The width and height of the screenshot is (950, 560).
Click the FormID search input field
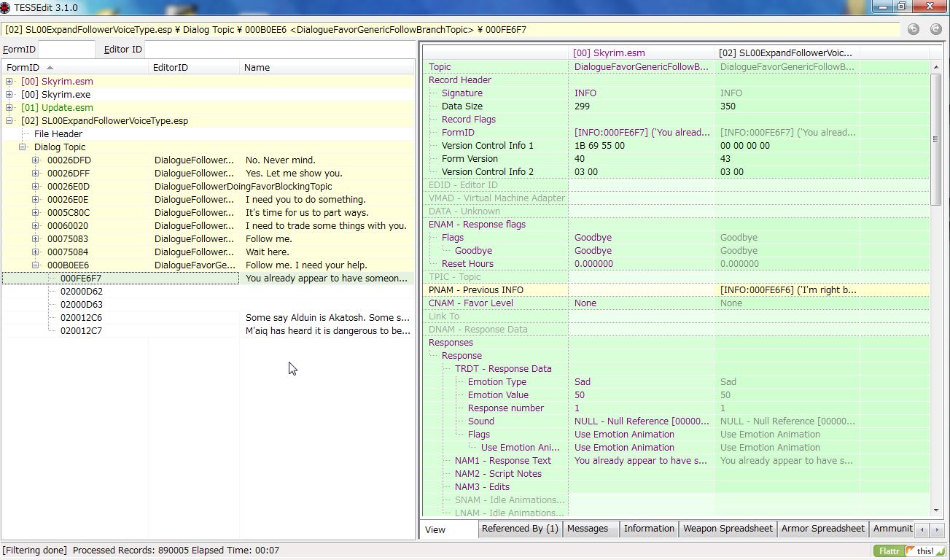click(66, 49)
